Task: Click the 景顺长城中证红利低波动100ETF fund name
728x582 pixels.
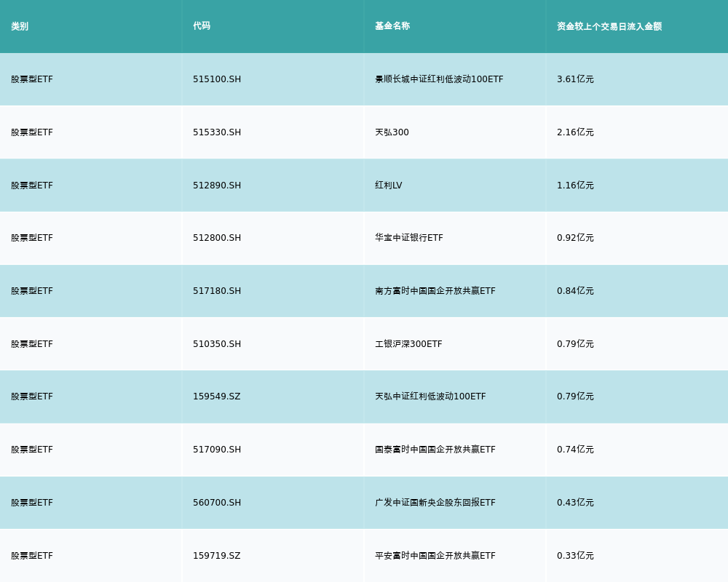Action: (439, 79)
